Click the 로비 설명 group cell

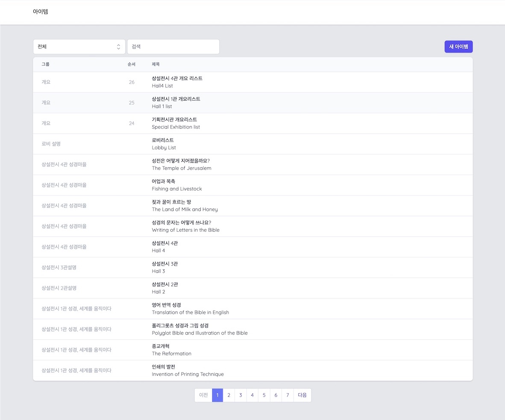[x=51, y=144]
